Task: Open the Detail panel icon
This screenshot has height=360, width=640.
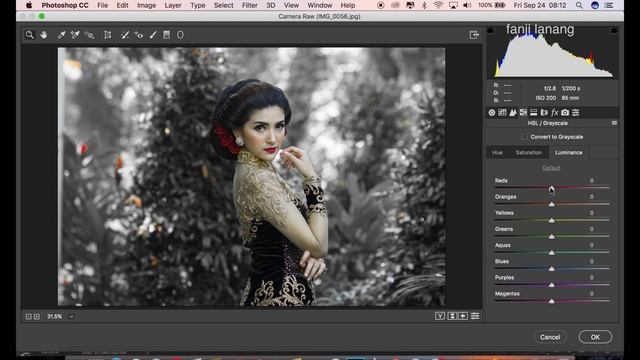Action: 513,113
